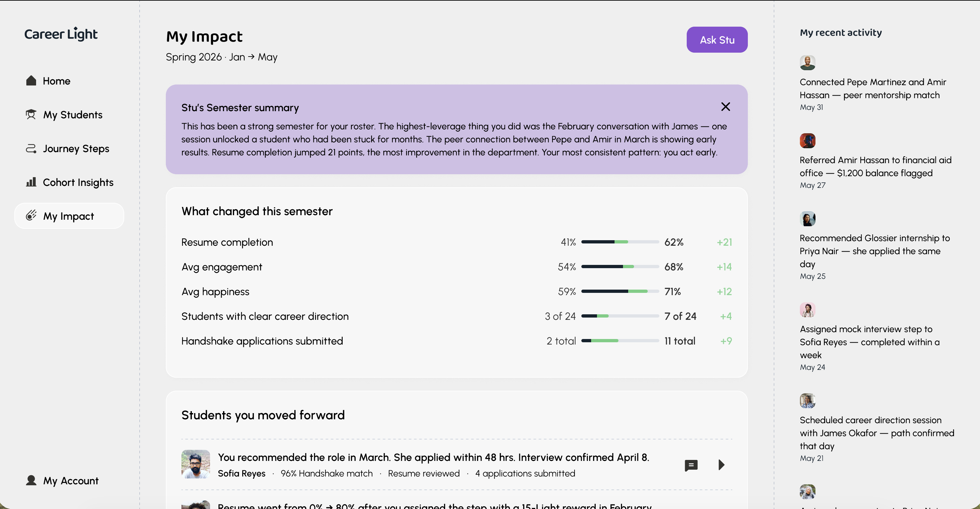Click 'Recommended Glossier internship' activity text
Image resolution: width=980 pixels, height=509 pixels.
pos(875,251)
